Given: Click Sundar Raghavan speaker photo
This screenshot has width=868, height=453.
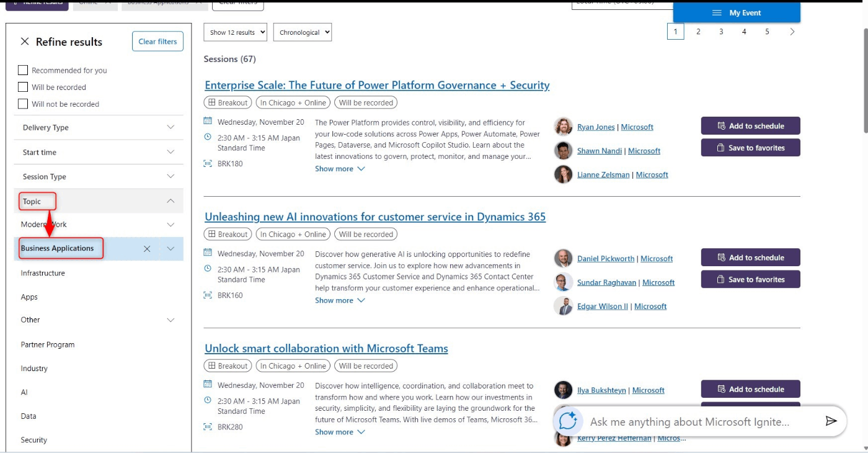Looking at the screenshot, I should (x=563, y=282).
